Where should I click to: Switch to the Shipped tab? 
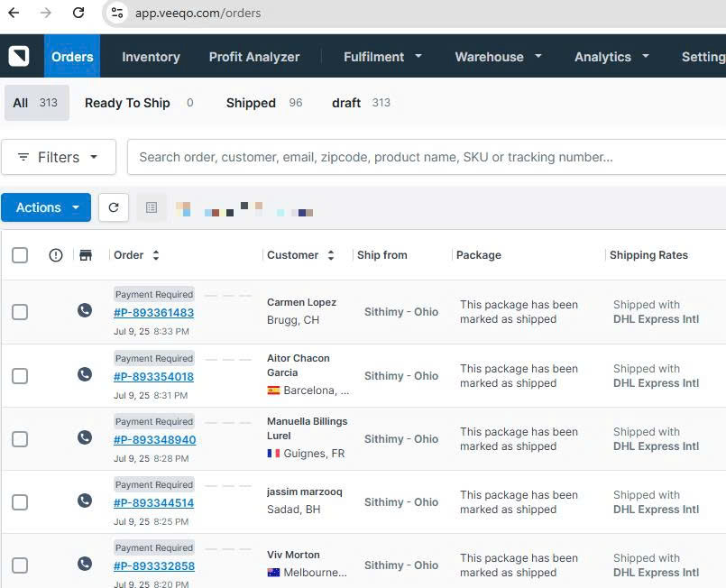point(251,103)
